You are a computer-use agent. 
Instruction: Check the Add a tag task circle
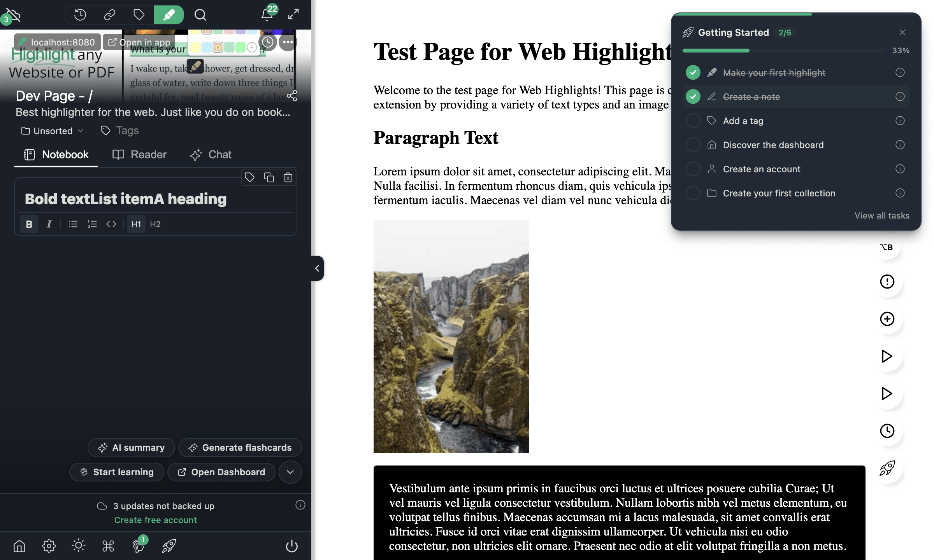[693, 121]
